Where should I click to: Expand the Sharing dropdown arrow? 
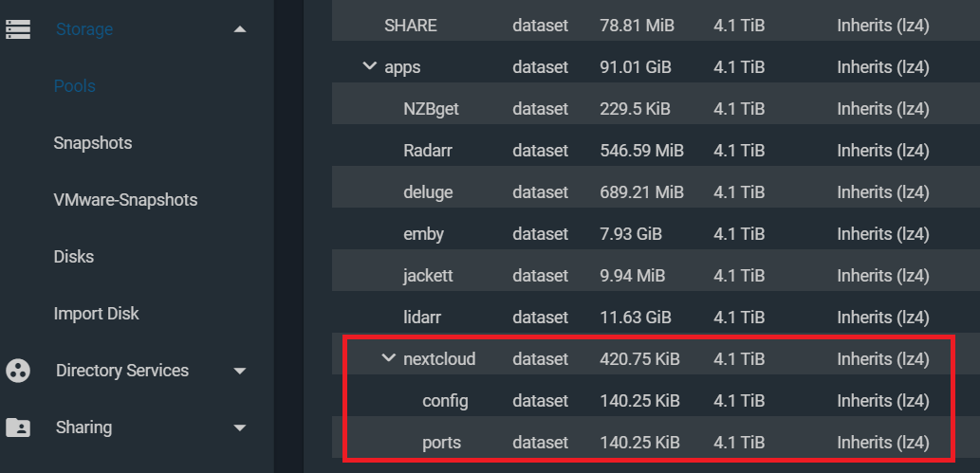point(239,428)
